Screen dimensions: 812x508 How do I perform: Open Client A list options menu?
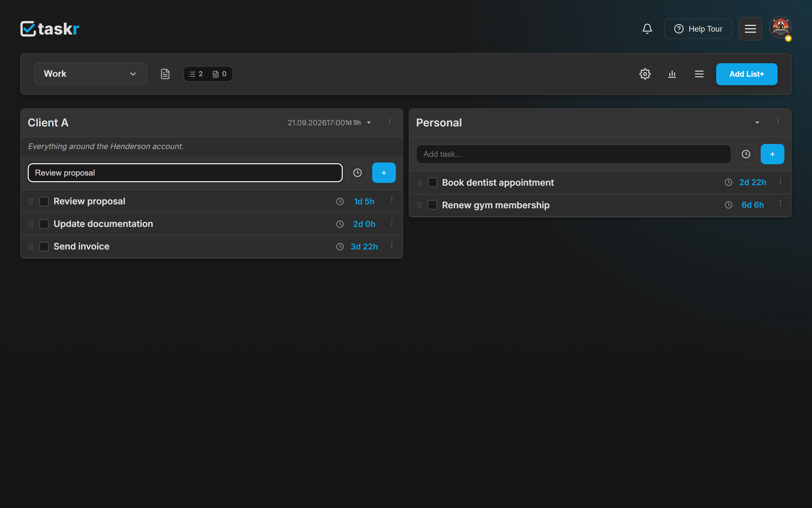click(390, 121)
